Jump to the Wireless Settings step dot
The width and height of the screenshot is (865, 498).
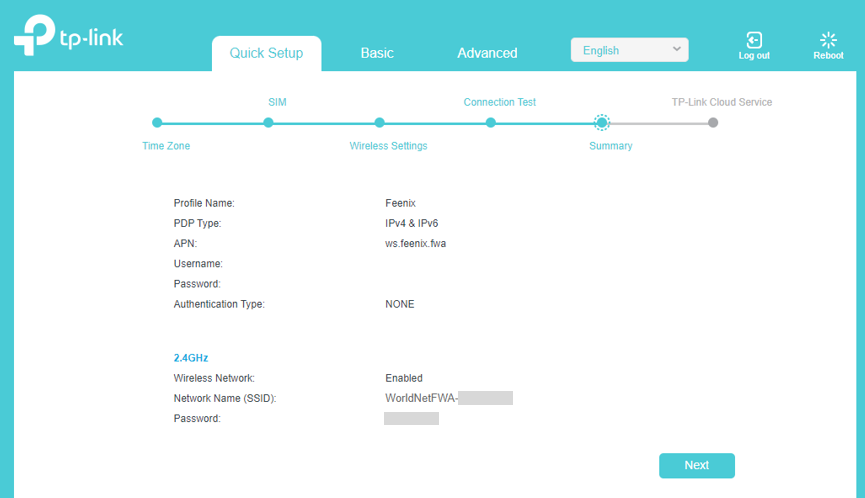point(379,123)
